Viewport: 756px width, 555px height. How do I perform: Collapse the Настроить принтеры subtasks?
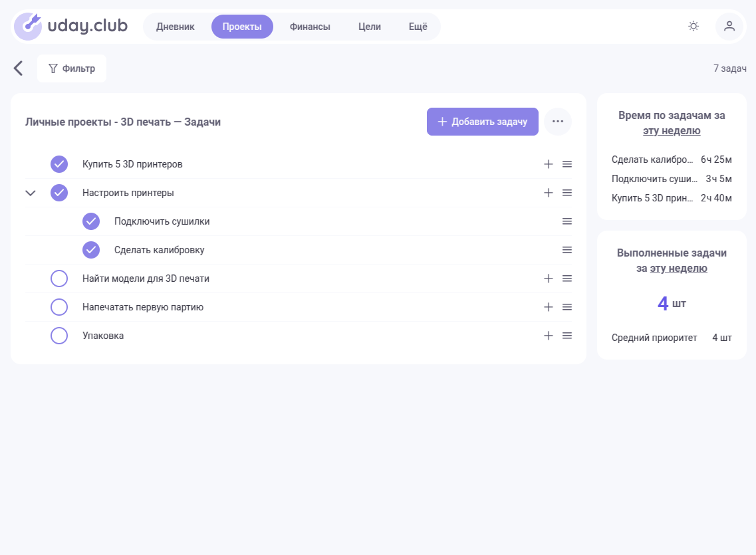pos(31,193)
